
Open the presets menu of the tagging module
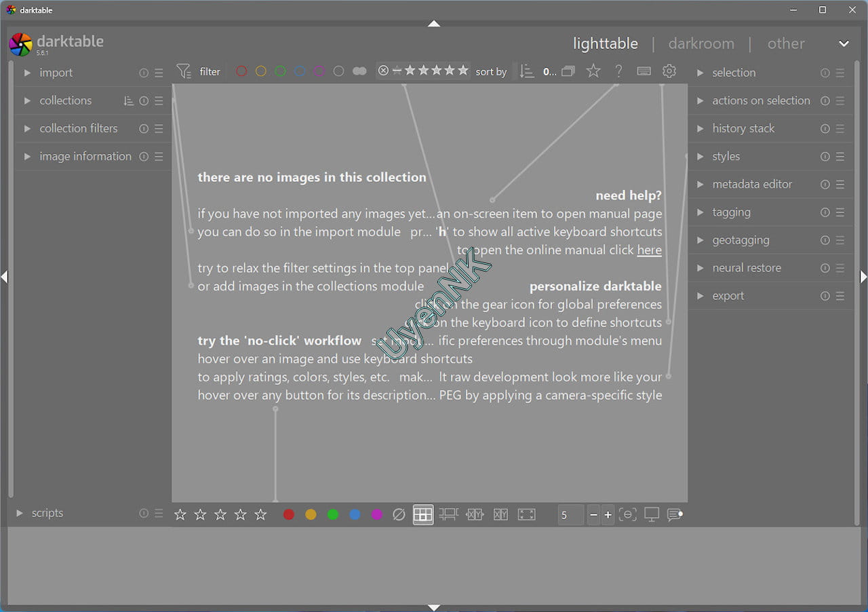840,212
